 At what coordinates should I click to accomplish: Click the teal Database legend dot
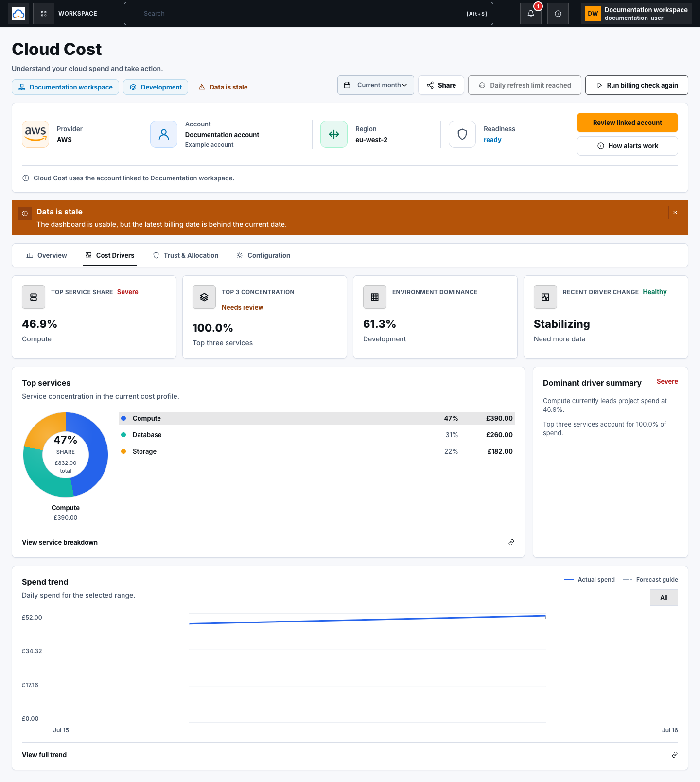pos(123,435)
